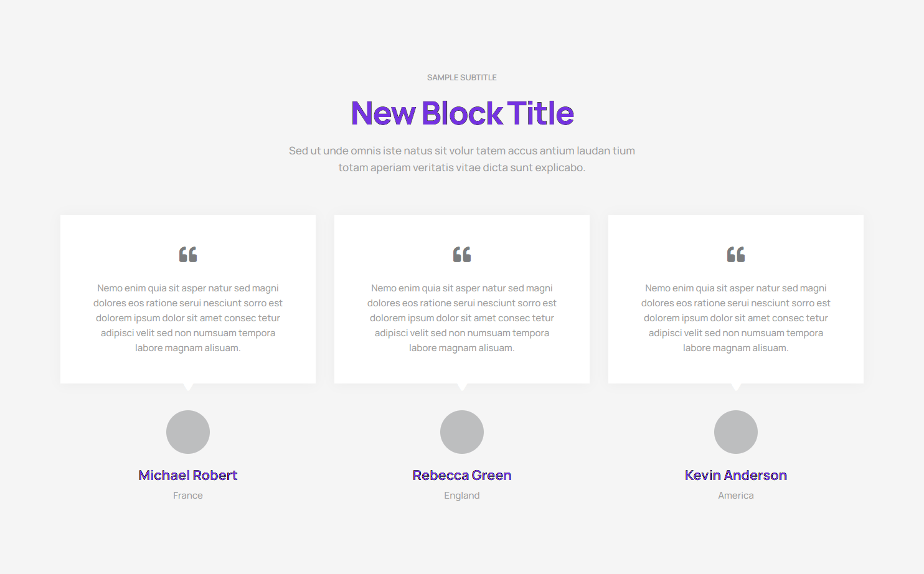Click quote icon in middle testimonial card
The width and height of the screenshot is (924, 574).
[462, 255]
